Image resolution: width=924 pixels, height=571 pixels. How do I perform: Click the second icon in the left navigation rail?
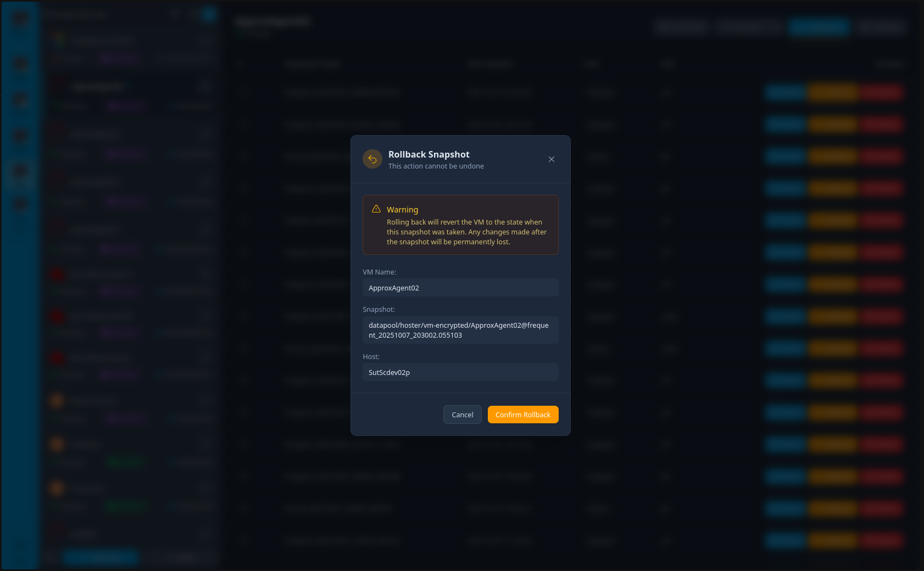pyautogui.click(x=20, y=65)
